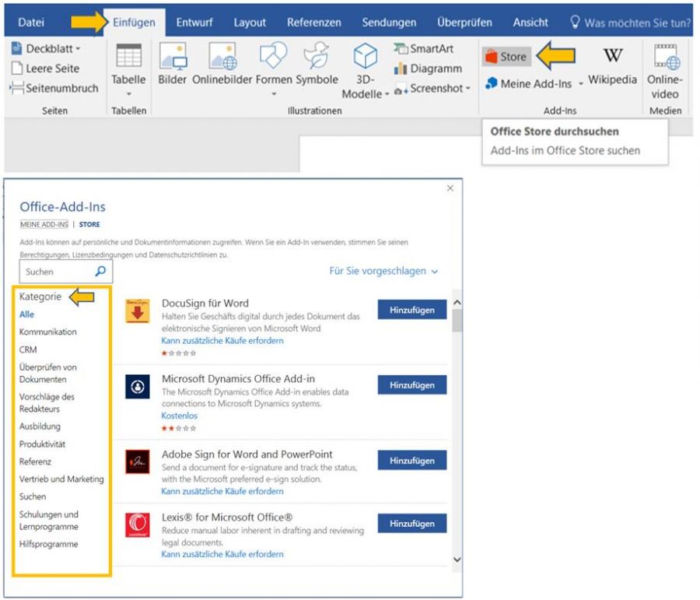Switch to the Referenzen tab
Viewport: 700px width, 600px height.
point(314,23)
